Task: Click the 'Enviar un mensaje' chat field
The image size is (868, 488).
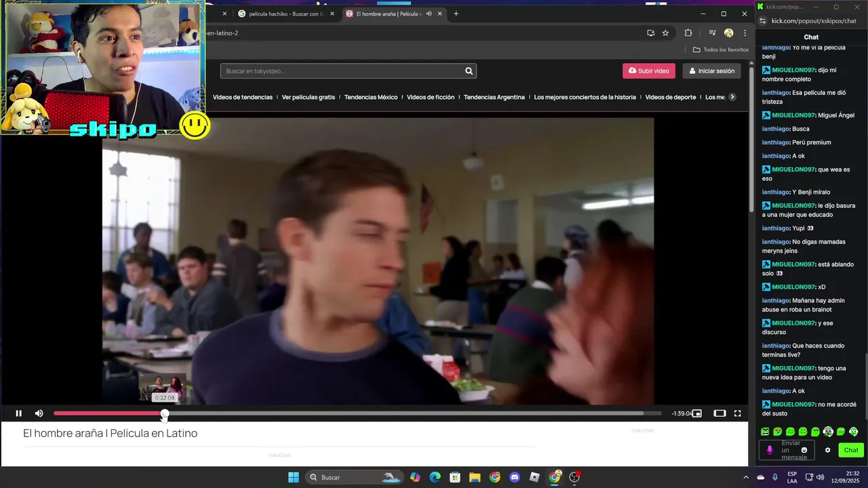Action: pyautogui.click(x=787, y=450)
